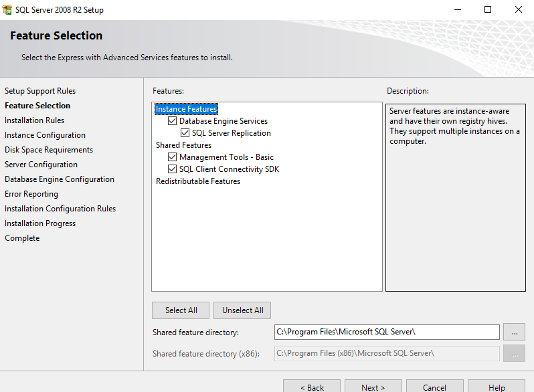Toggle SQL Client Connectivity SDK checkbox
The image size is (534, 392).
point(173,169)
